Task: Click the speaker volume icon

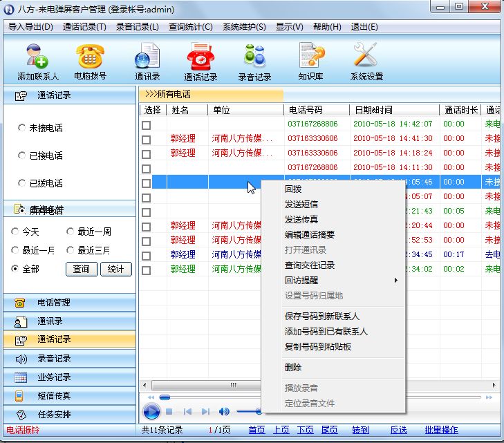Action: coord(224,411)
